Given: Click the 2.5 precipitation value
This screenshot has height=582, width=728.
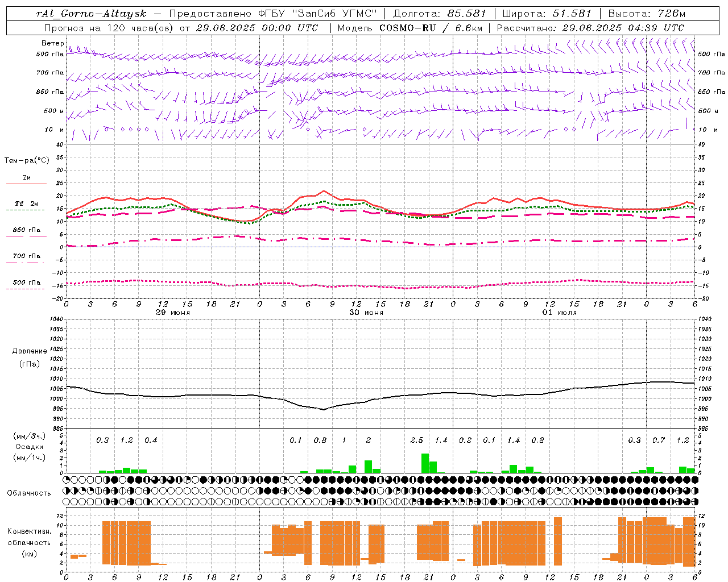Looking at the screenshot, I should point(417,440).
